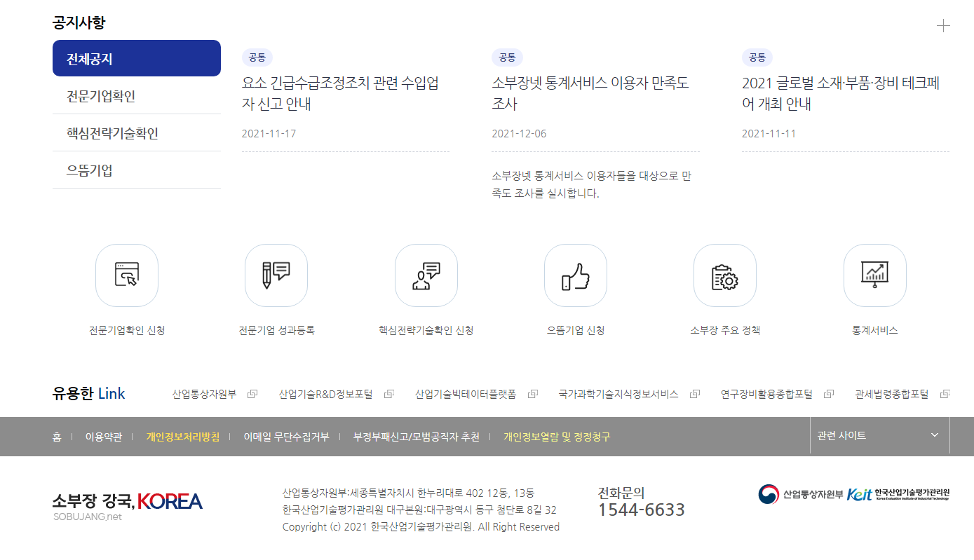Click the 소부장 주요 정책 label
974x560 pixels.
pos(725,330)
